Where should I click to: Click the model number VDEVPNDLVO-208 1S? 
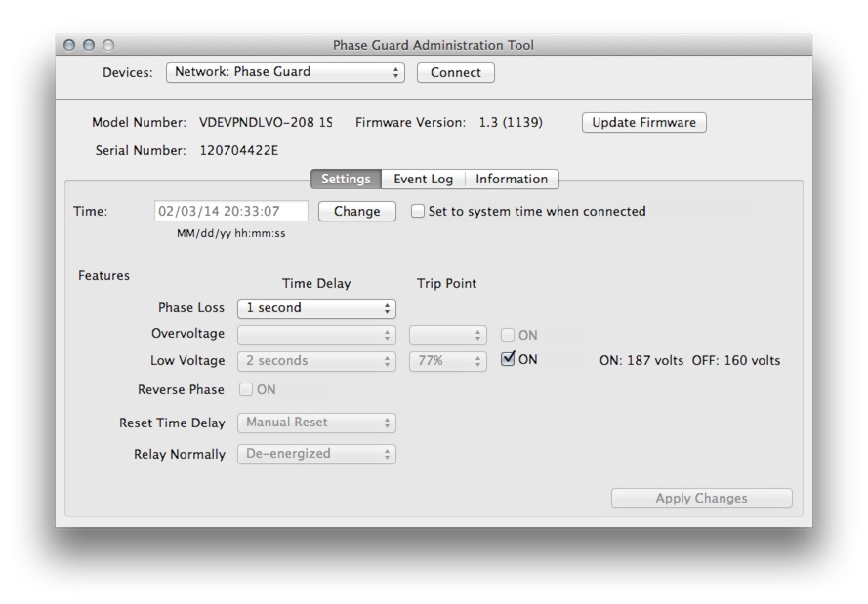pyautogui.click(x=266, y=122)
